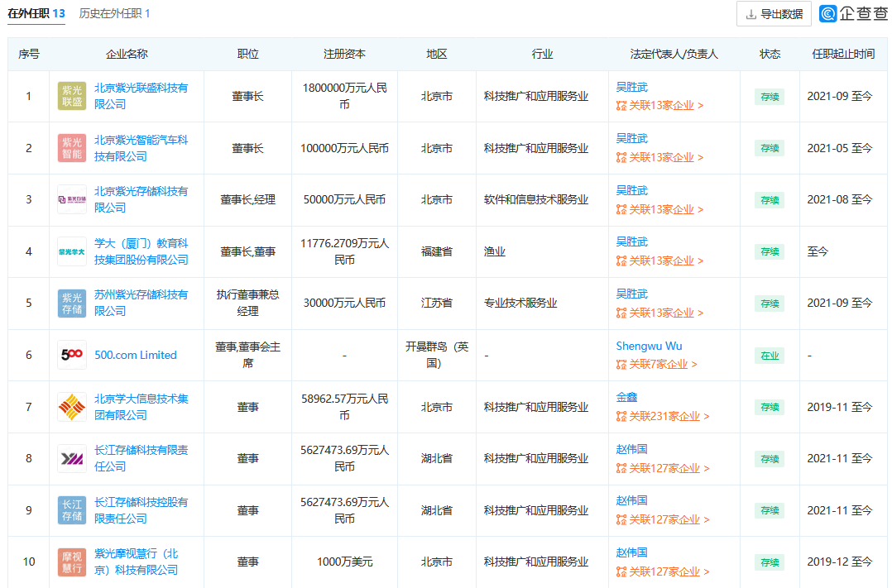892x588 pixels.
Task: Click the 北京紫光联盛科技 company logo
Action: pos(72,96)
